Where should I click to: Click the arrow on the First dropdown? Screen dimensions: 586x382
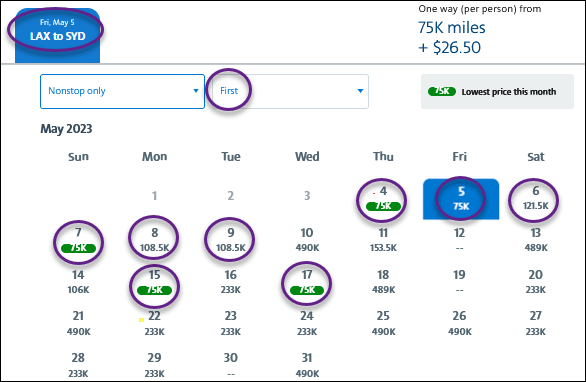tap(360, 91)
